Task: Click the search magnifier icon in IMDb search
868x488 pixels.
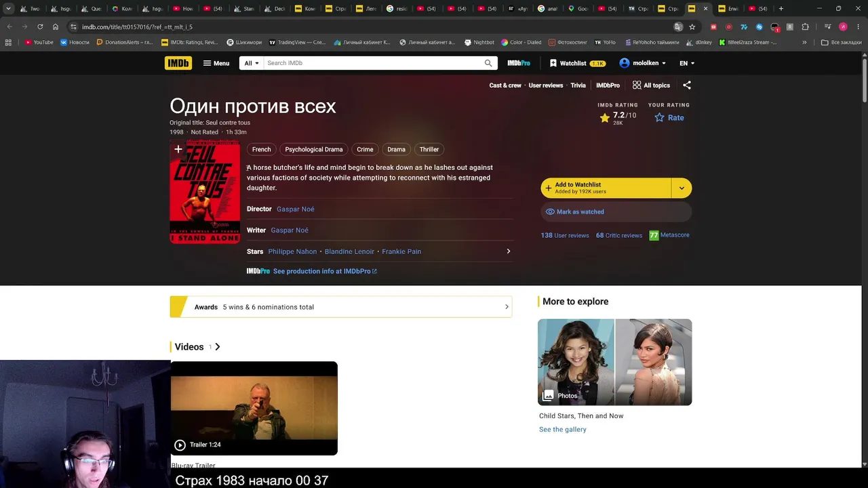Action: [488, 63]
